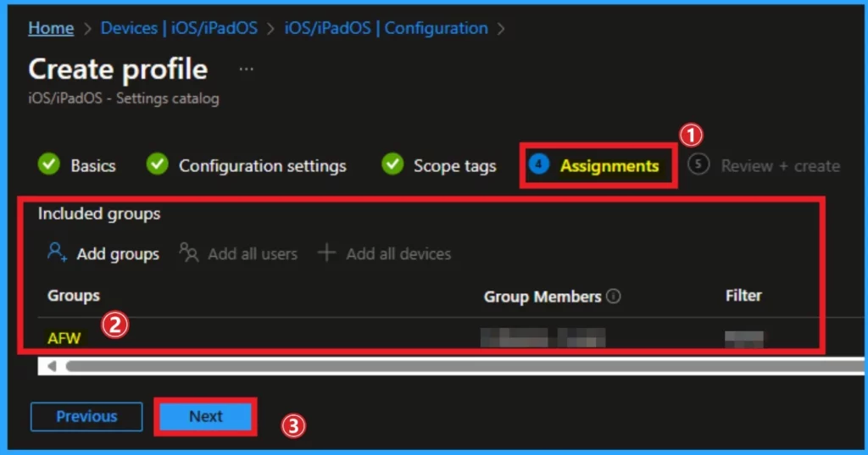Switch to the Basics step
Screen dimensions: 868x455
[93, 165]
